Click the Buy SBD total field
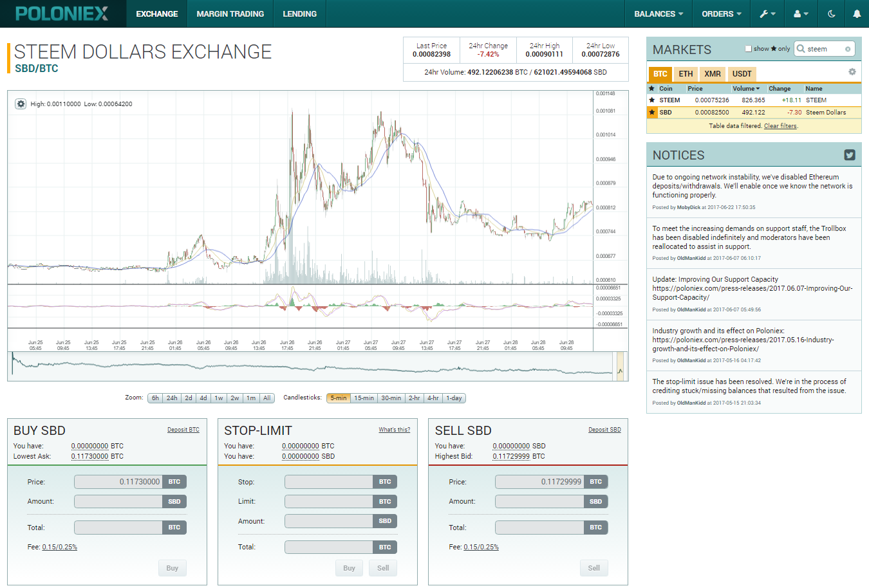869x588 pixels. click(118, 528)
